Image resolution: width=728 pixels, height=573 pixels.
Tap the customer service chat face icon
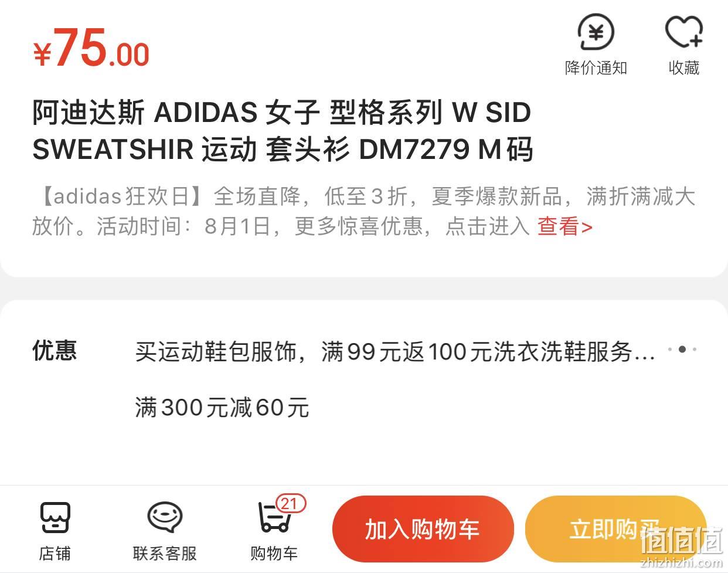click(x=164, y=517)
